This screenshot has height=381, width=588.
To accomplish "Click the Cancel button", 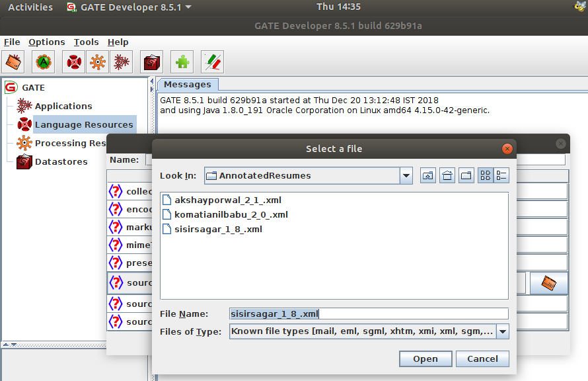I will [x=482, y=359].
